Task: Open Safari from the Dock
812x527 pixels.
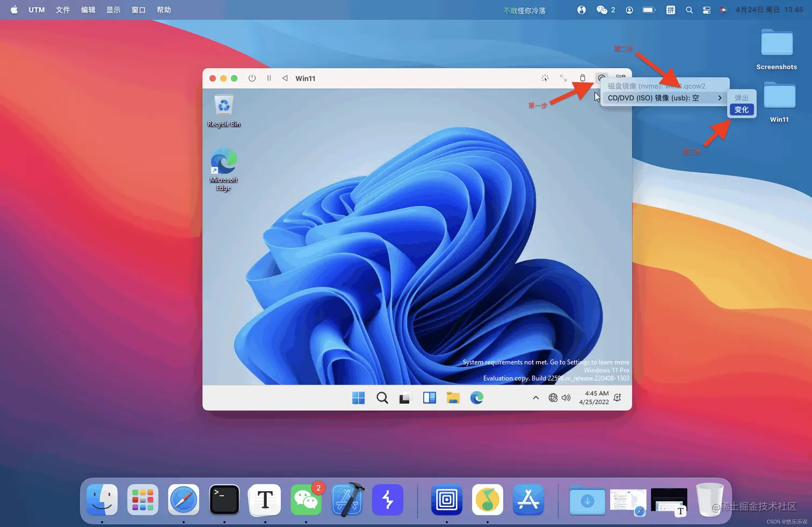Action: (184, 500)
